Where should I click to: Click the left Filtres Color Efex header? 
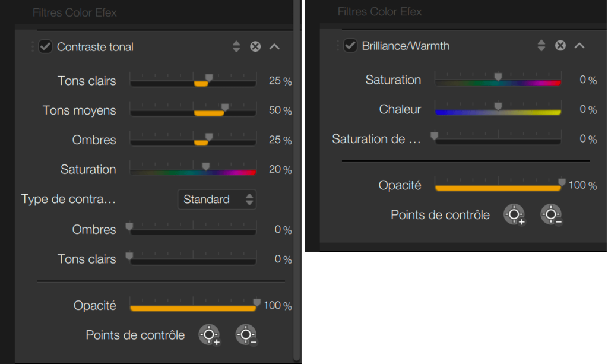pos(75,12)
